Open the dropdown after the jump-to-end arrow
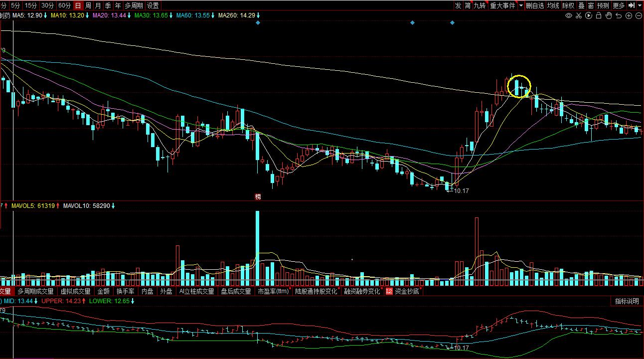This screenshot has width=644, height=359. [x=640, y=5]
